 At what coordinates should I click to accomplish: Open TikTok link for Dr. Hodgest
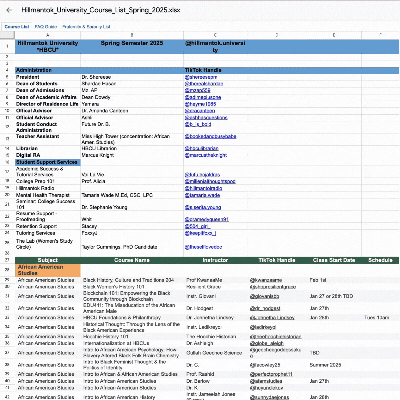265,308
